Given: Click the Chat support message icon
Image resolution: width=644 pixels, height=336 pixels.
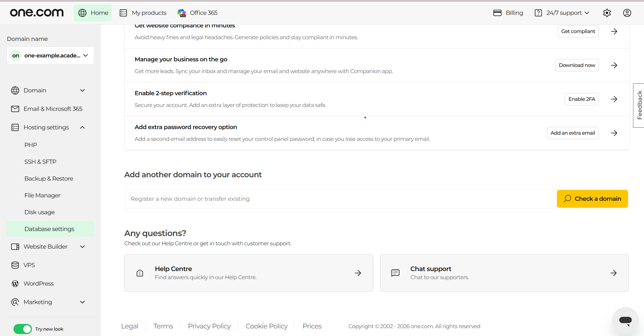Looking at the screenshot, I should 395,273.
